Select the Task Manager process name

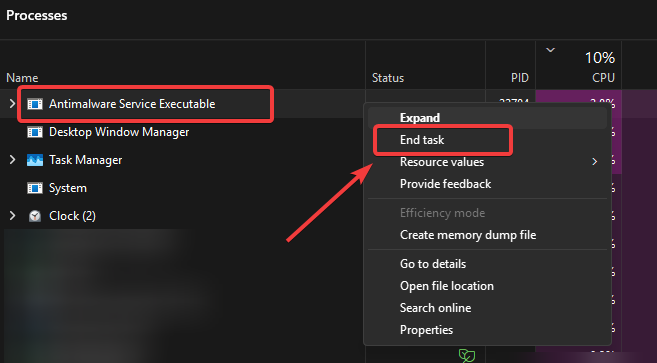[85, 160]
